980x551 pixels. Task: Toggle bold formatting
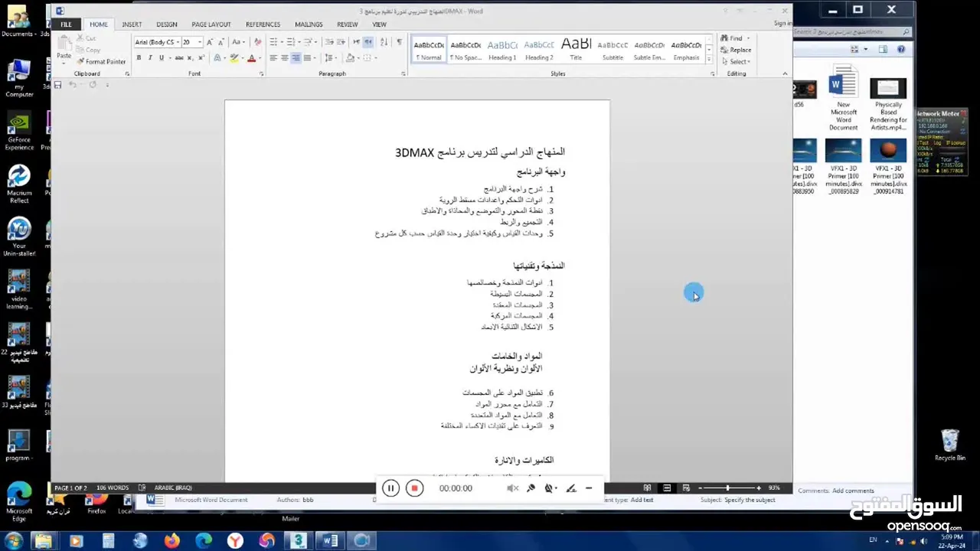(139, 58)
